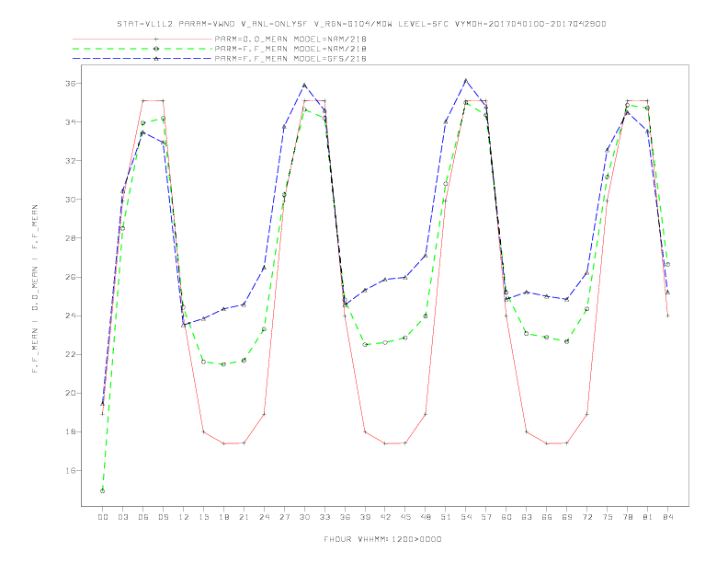Click x-axis forecast hour label 09
The width and height of the screenshot is (728, 563).
163,517
